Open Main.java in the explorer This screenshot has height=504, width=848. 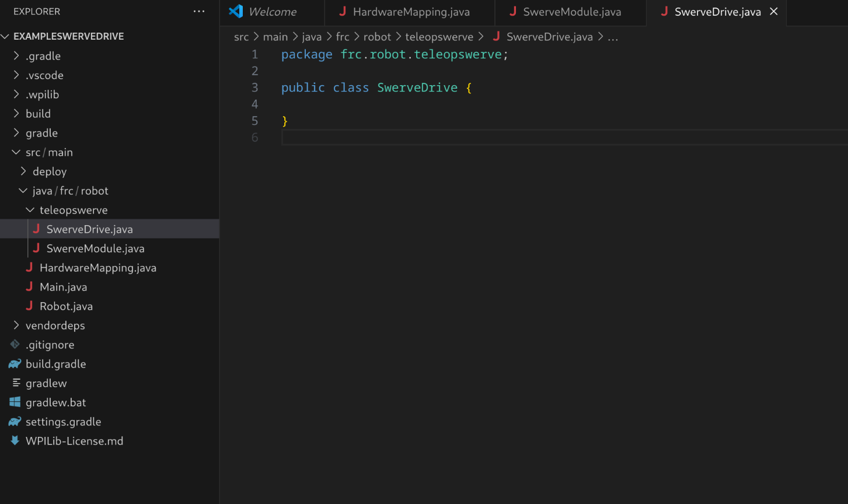tap(110, 287)
